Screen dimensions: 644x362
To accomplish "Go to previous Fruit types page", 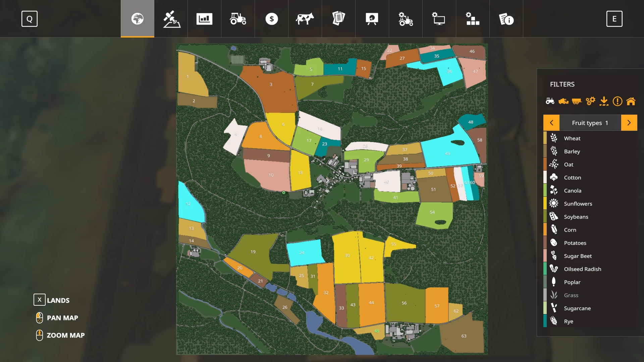I will [551, 123].
